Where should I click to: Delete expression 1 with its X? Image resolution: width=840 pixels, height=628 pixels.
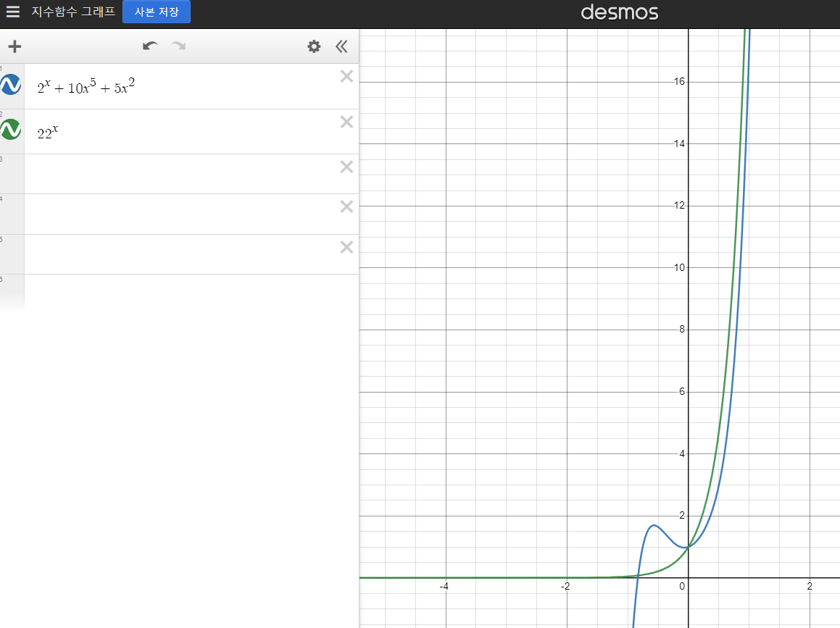pyautogui.click(x=346, y=77)
